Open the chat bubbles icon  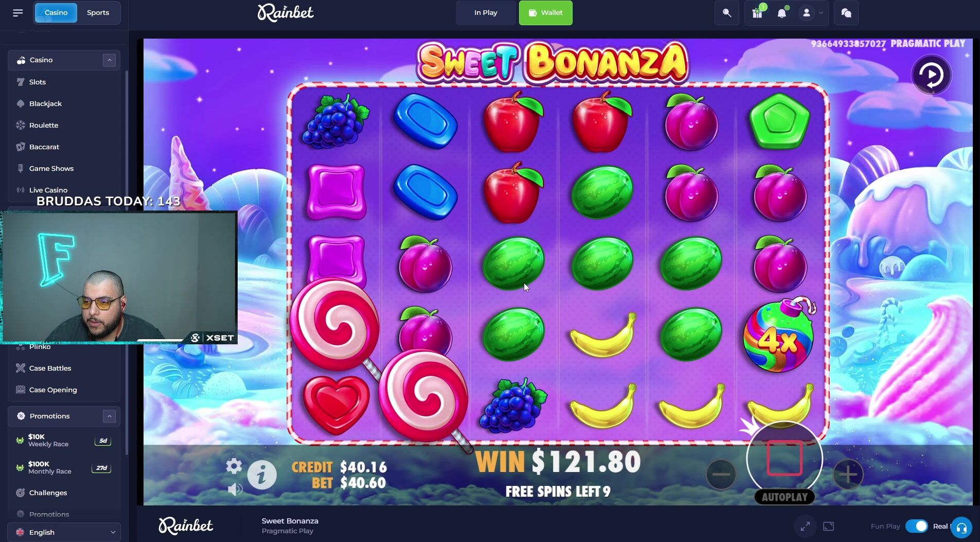click(x=846, y=13)
